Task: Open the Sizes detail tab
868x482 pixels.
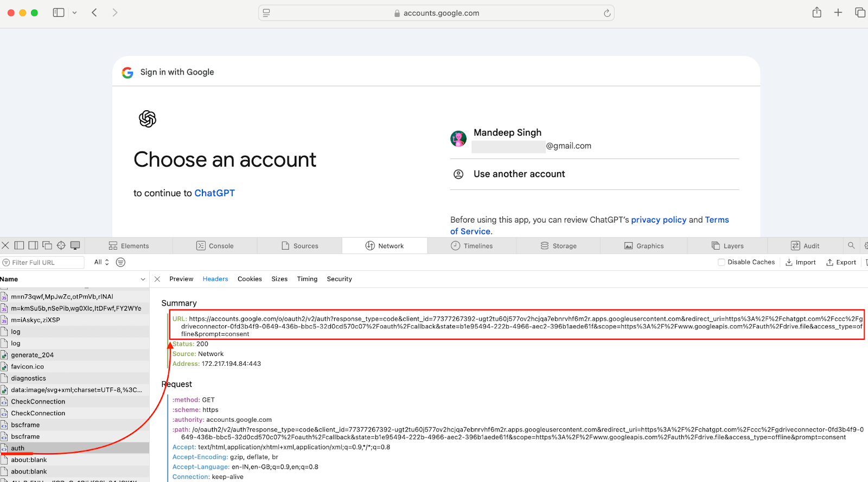Action: [x=279, y=279]
